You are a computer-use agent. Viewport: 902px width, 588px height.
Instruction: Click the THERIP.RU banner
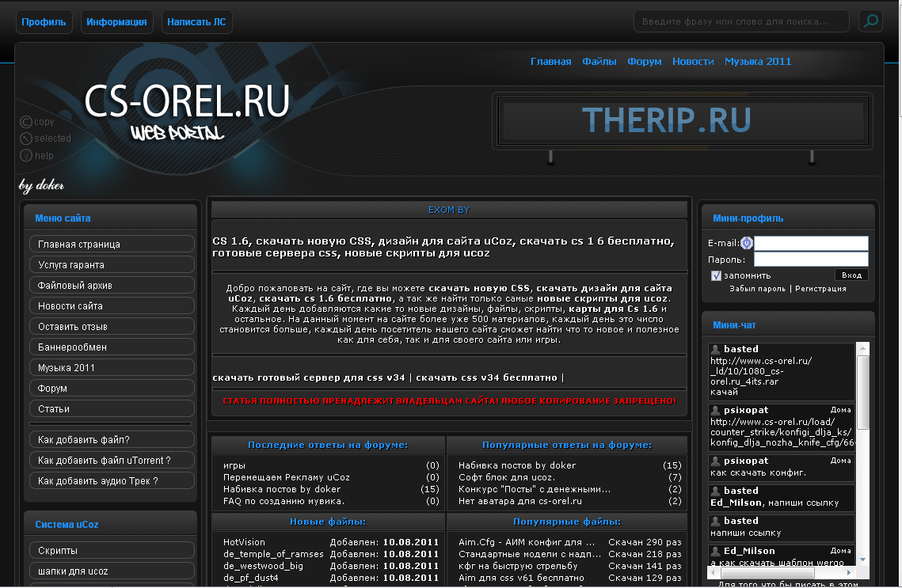[x=683, y=121]
